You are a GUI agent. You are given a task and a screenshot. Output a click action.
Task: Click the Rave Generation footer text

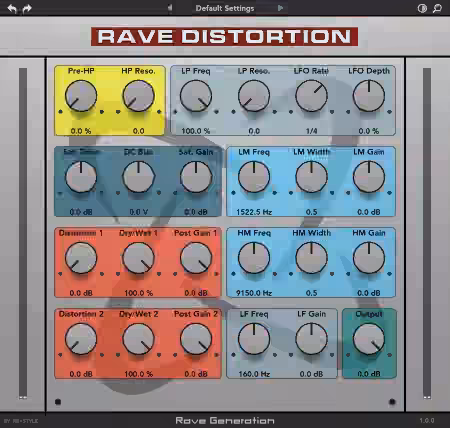225,421
